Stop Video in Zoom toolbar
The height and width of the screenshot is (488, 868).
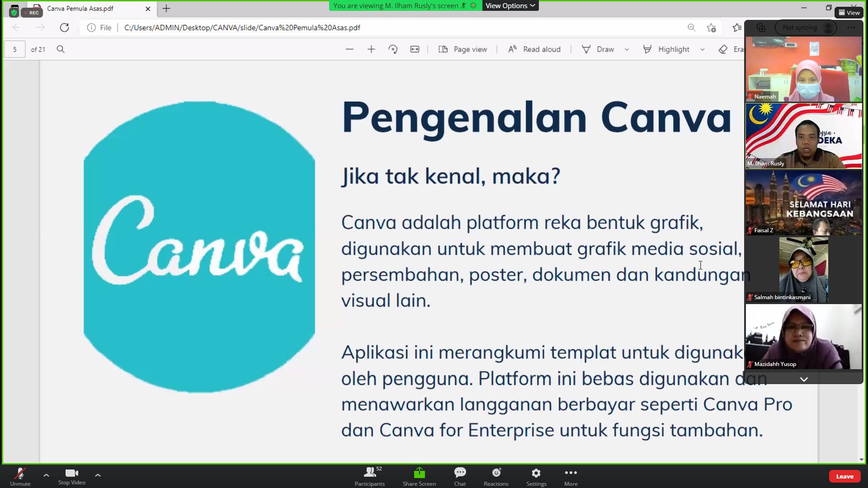pos(71,476)
